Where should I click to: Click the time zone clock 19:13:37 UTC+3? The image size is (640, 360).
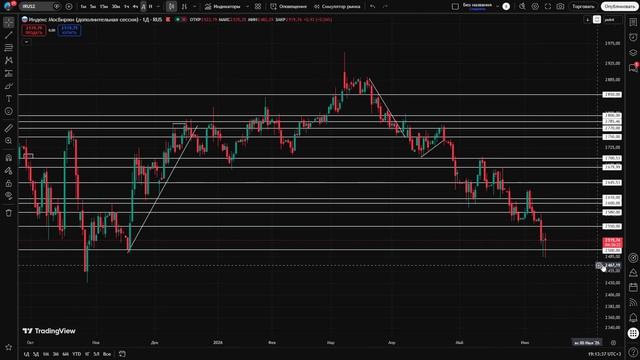pyautogui.click(x=605, y=354)
